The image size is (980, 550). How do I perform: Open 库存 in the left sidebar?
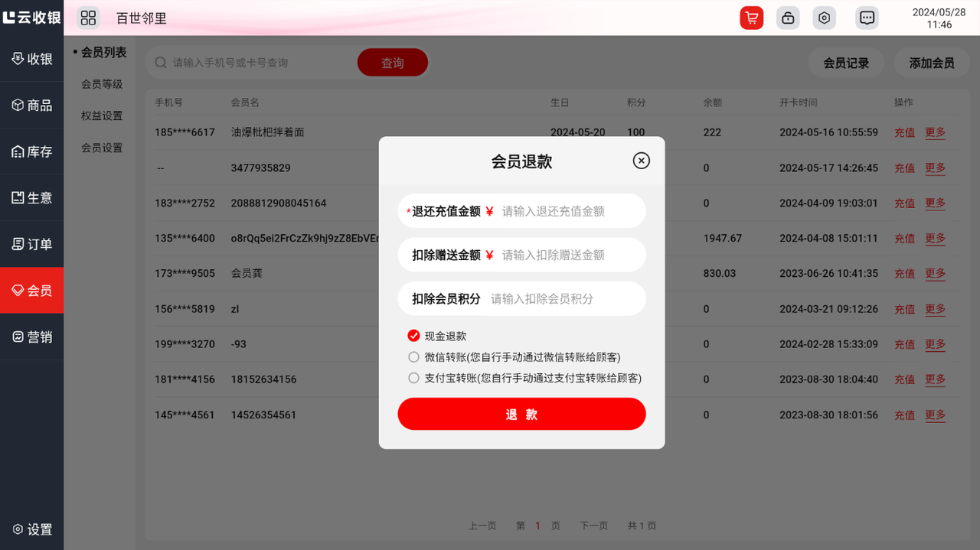[x=32, y=151]
